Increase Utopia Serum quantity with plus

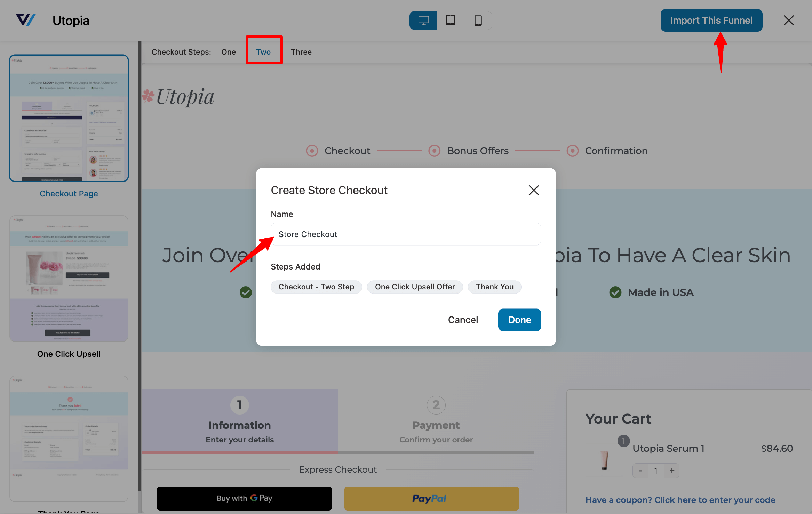672,471
